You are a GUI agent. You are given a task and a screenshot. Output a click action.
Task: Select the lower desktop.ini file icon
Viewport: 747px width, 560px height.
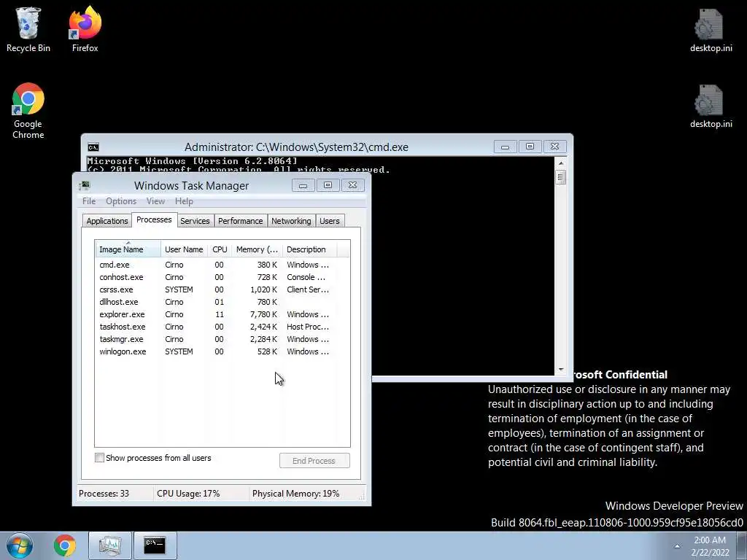click(711, 106)
